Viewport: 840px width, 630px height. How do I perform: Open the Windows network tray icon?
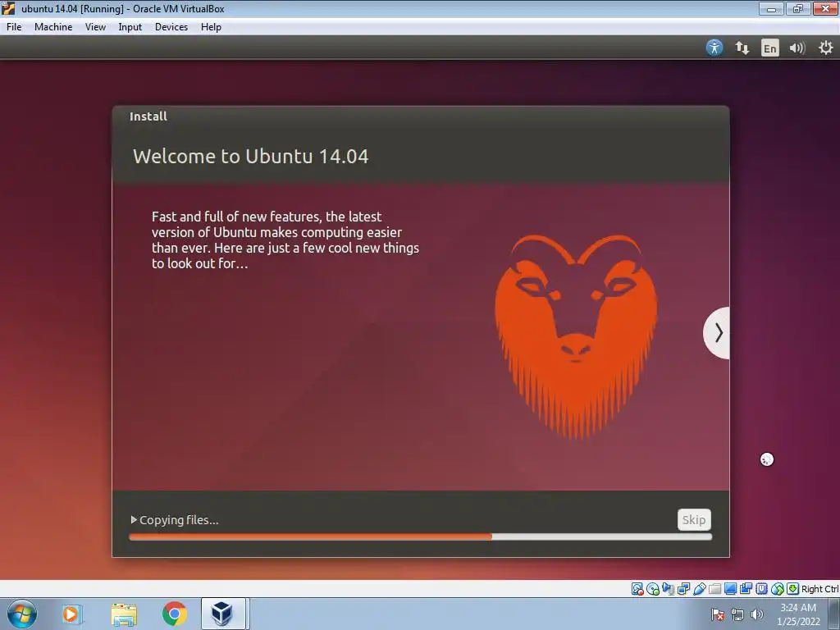pyautogui.click(x=737, y=614)
